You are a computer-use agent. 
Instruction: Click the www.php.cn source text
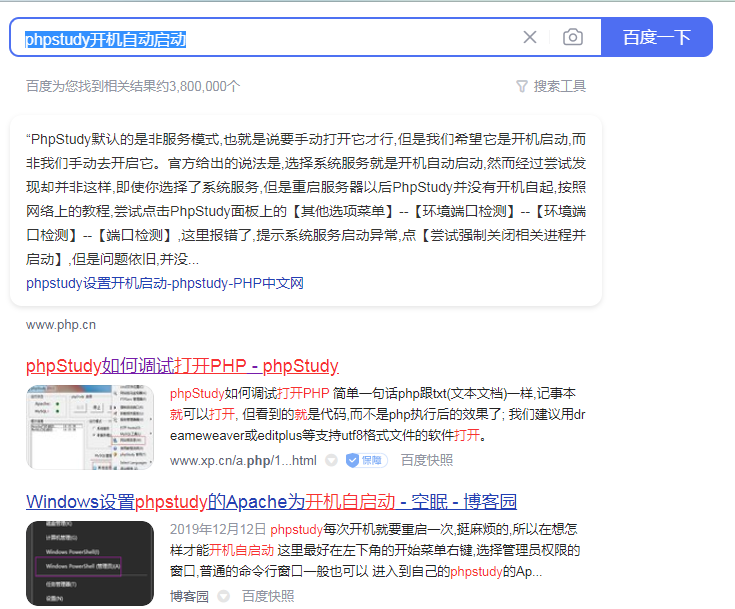tap(61, 325)
